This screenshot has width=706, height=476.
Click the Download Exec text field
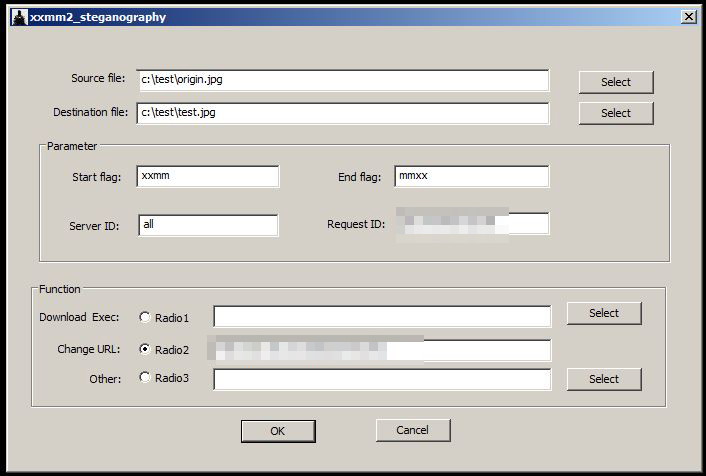pos(381,317)
